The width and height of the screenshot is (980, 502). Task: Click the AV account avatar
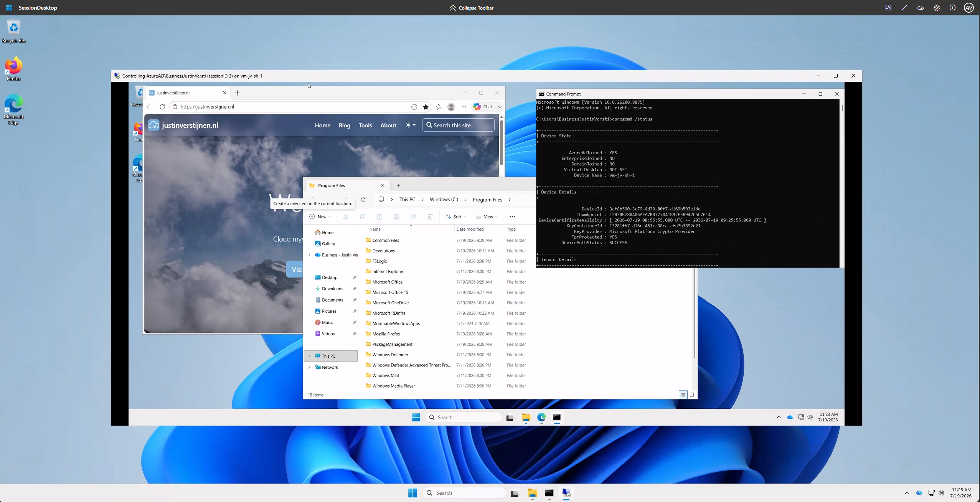tap(969, 8)
